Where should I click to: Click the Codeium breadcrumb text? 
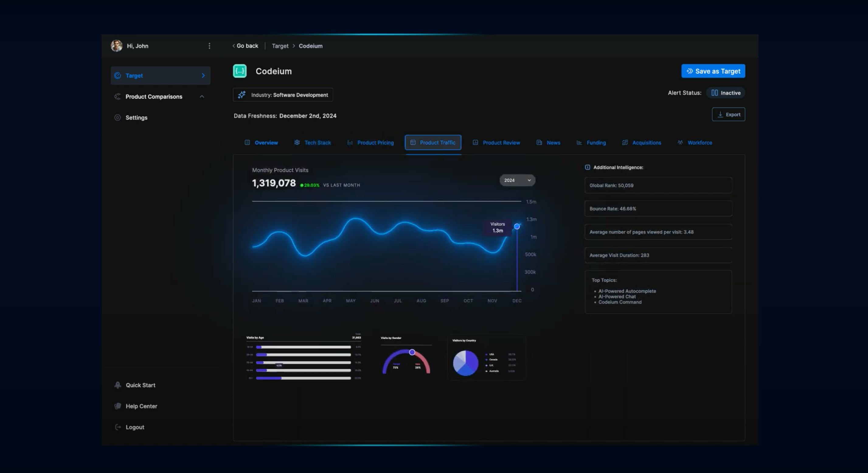point(310,46)
